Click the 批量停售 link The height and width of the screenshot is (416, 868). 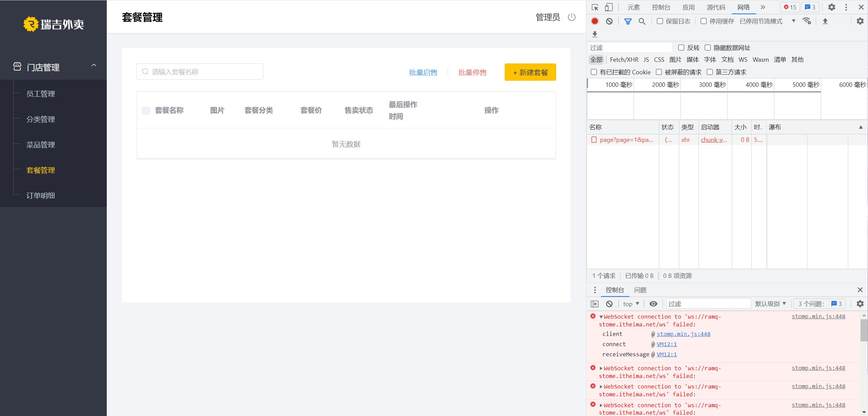click(x=472, y=72)
